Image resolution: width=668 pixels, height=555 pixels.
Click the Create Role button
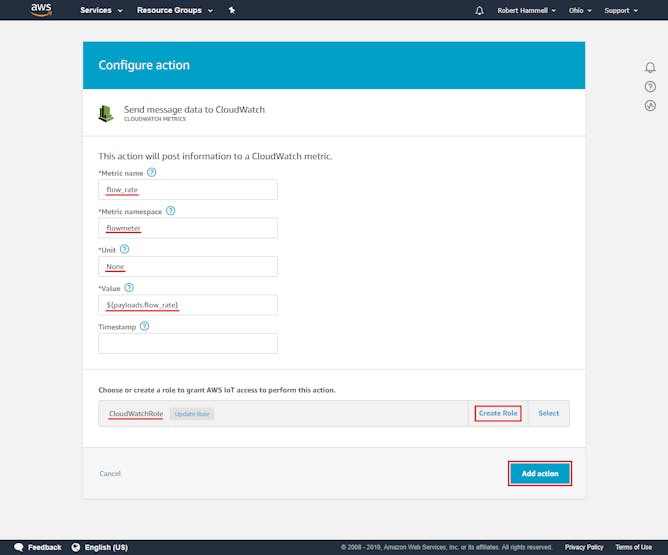498,413
